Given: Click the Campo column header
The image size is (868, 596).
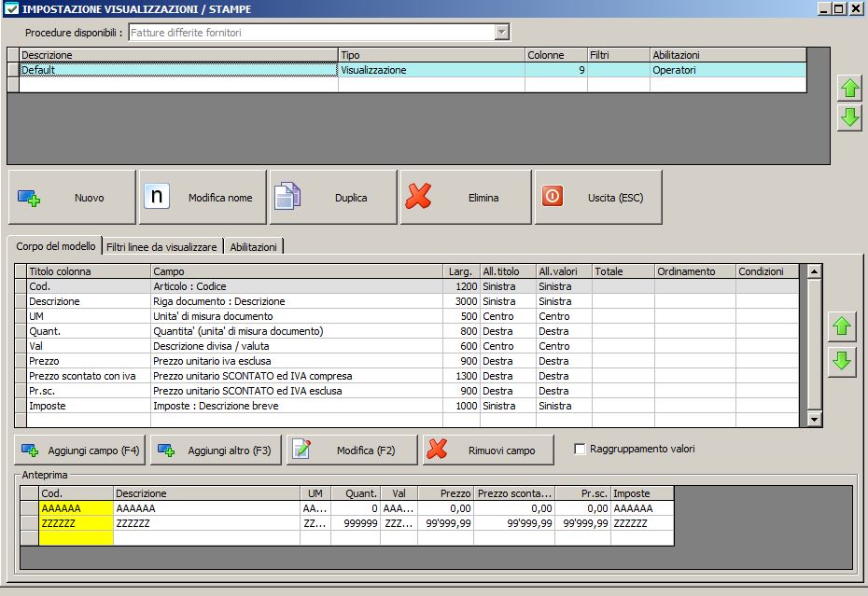Looking at the screenshot, I should point(297,271).
